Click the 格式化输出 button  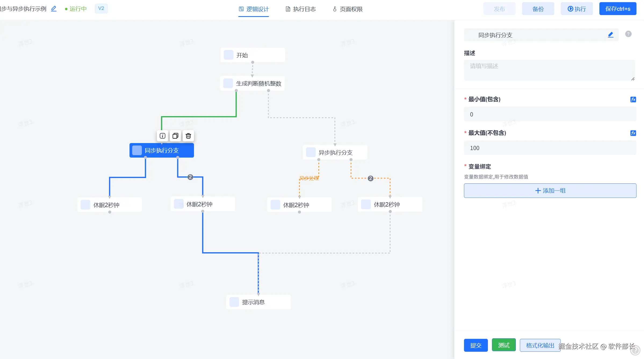540,345
